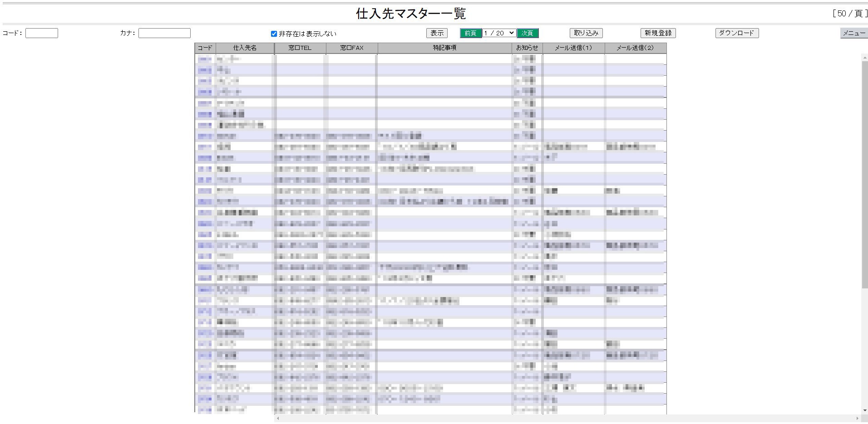Click the 仕入先名 column header
Image resolution: width=868 pixels, height=424 pixels.
pyautogui.click(x=245, y=48)
